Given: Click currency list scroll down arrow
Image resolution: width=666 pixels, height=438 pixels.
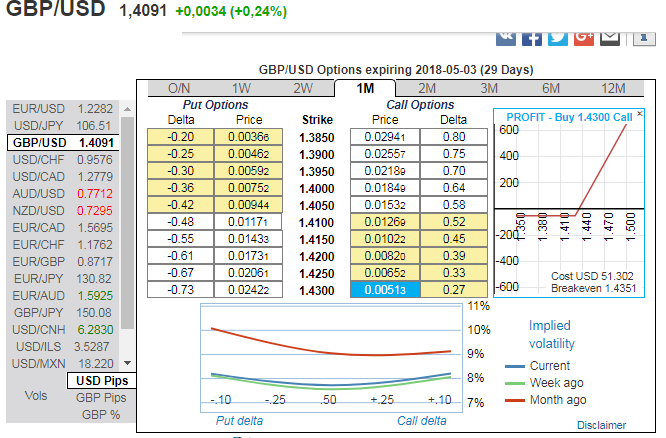Looking at the screenshot, I should [127, 363].
